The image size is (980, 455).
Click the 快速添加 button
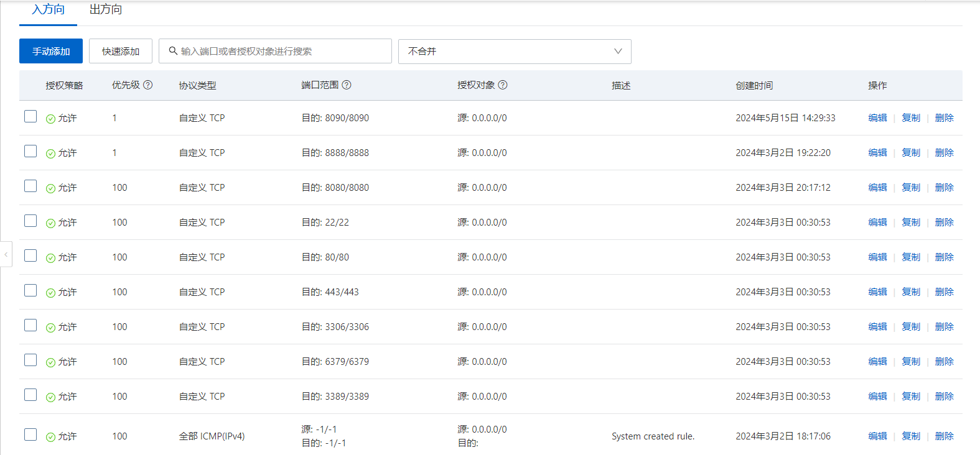[121, 52]
